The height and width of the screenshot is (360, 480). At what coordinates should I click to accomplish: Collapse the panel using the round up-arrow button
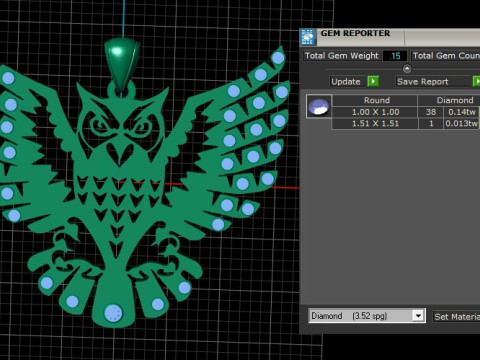(407, 69)
